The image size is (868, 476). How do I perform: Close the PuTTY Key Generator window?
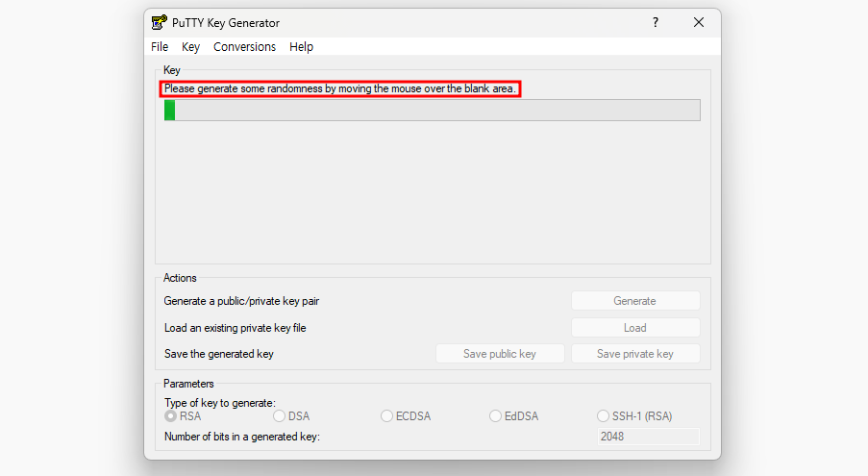pyautogui.click(x=699, y=22)
